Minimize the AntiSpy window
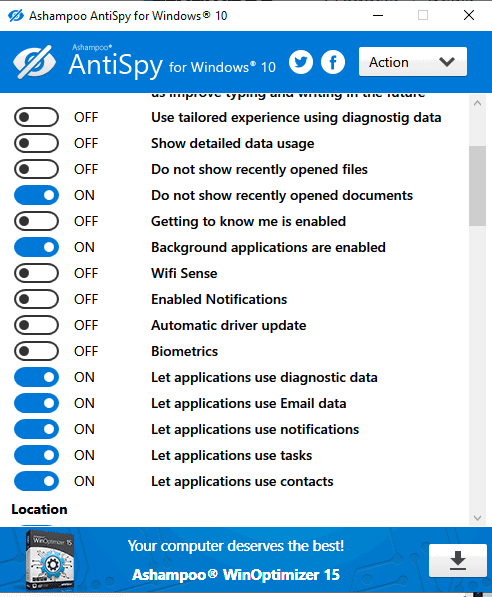 coord(378,16)
